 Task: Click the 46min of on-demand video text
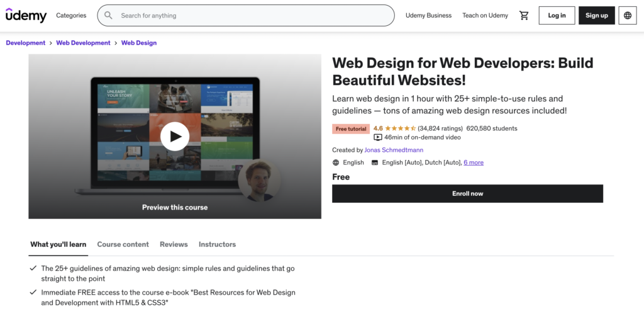tap(423, 137)
